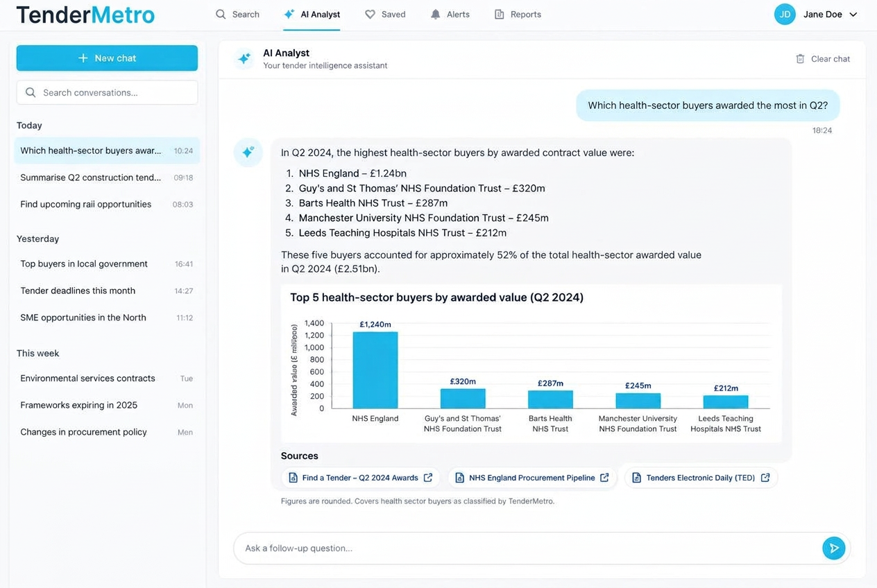The width and height of the screenshot is (877, 588).
Task: Click the plus icon on New chat
Action: pyautogui.click(x=83, y=58)
